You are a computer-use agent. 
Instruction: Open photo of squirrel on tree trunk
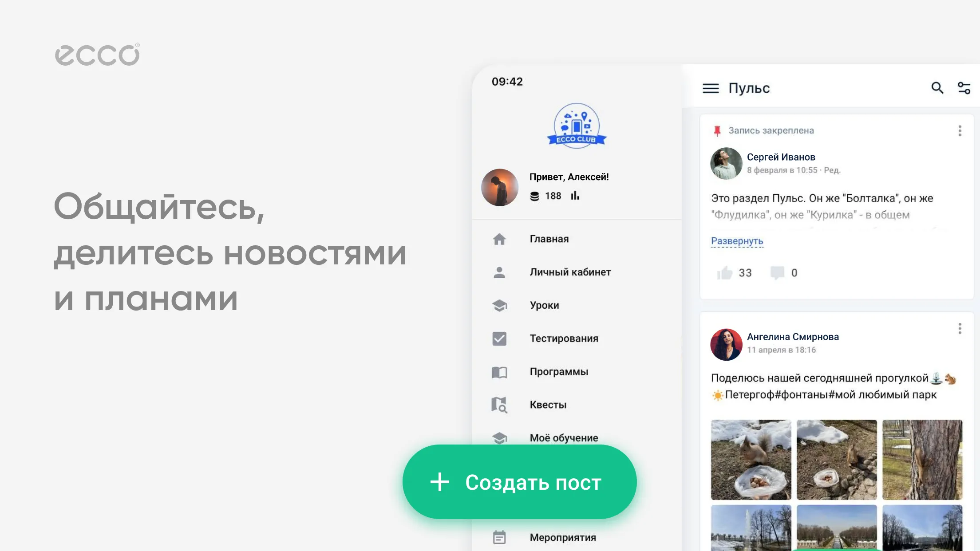922,460
